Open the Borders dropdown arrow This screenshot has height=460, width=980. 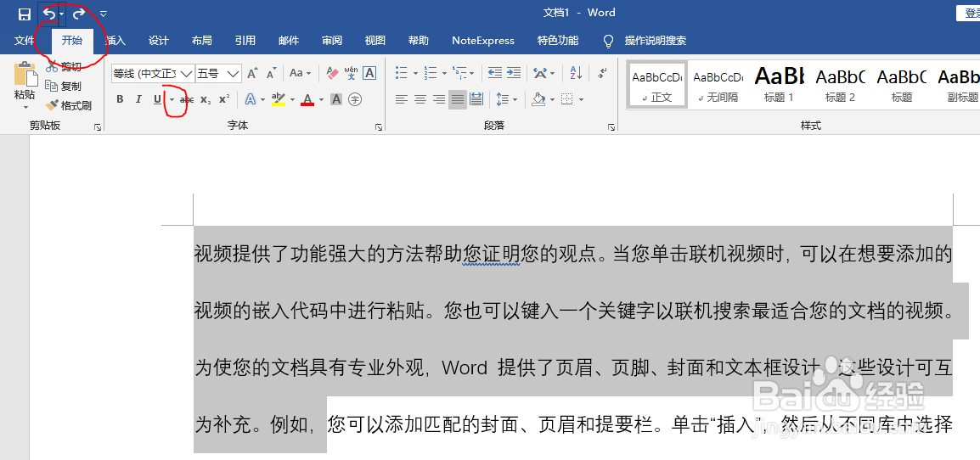click(581, 99)
